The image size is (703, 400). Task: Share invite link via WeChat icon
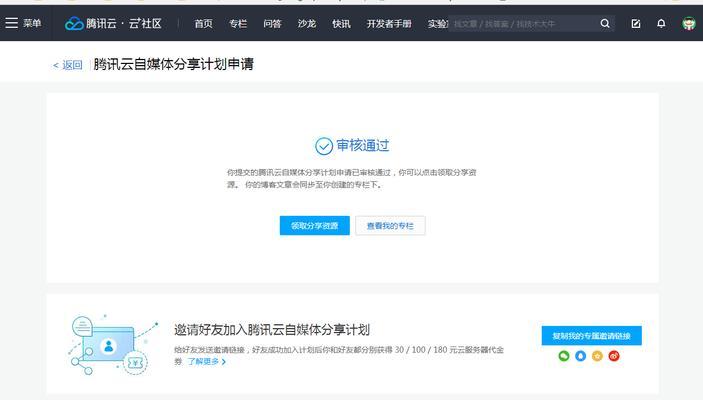(x=564, y=356)
